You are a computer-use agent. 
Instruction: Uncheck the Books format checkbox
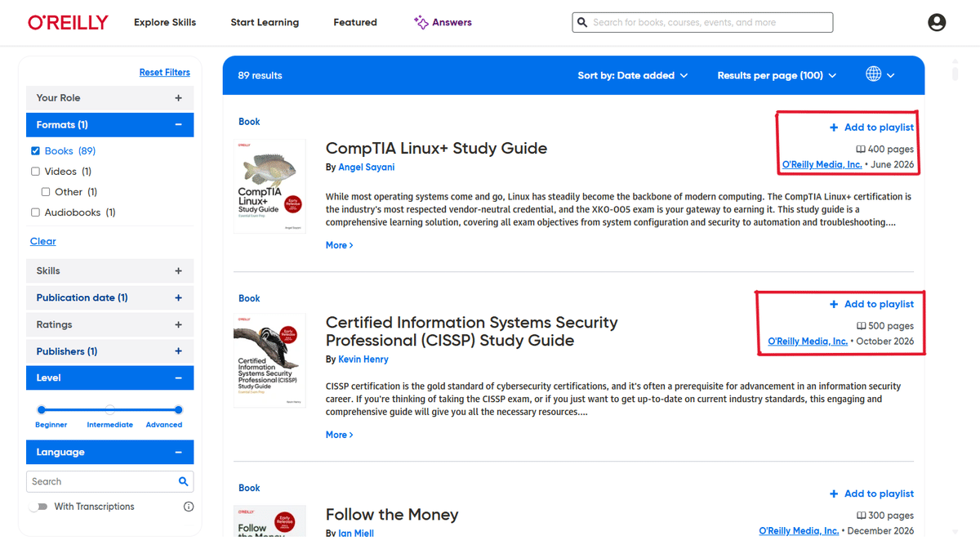35,151
